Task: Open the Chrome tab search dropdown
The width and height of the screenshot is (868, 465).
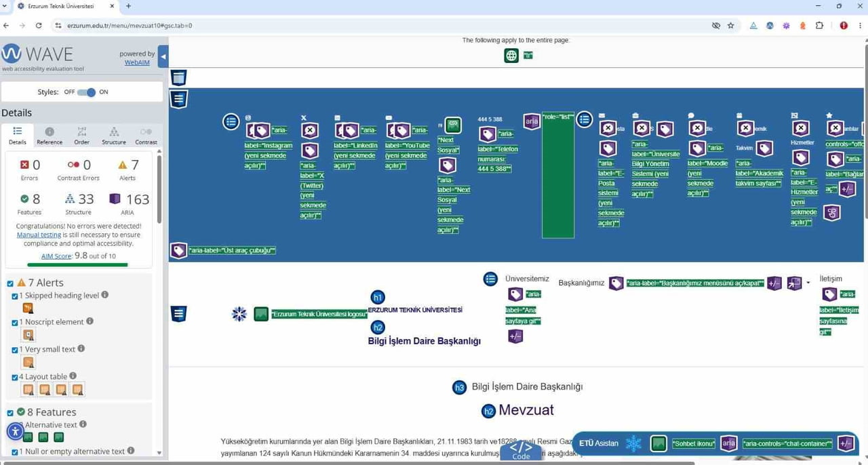Action: point(5,6)
